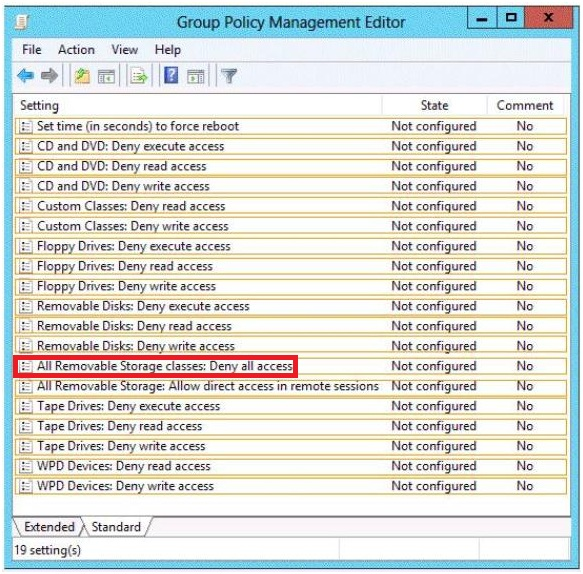Screen dimensions: 583x574
Task: Open the View menu
Action: (125, 49)
